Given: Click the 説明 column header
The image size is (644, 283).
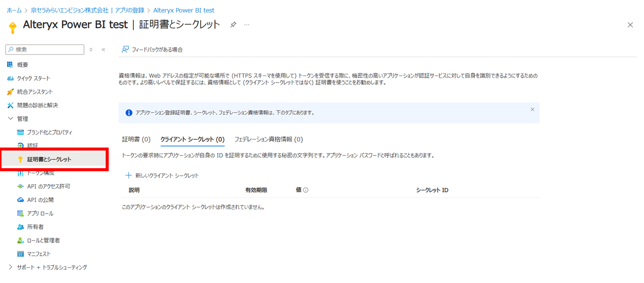Looking at the screenshot, I should point(134,190).
